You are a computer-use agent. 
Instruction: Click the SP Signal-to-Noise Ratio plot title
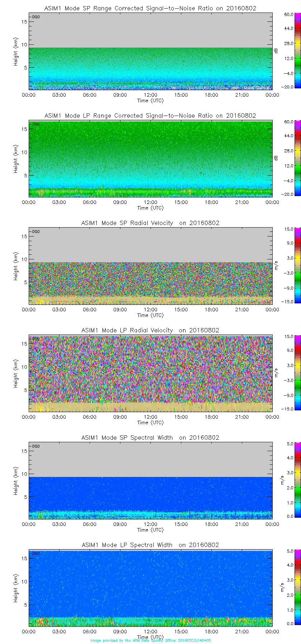pos(150,8)
